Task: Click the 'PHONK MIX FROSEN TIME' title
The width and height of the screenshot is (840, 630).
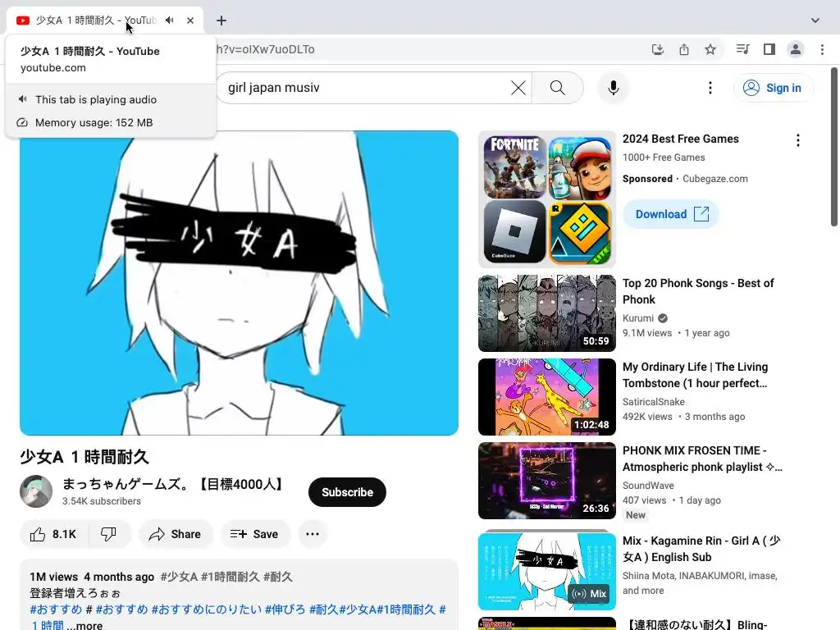Action: (x=702, y=459)
